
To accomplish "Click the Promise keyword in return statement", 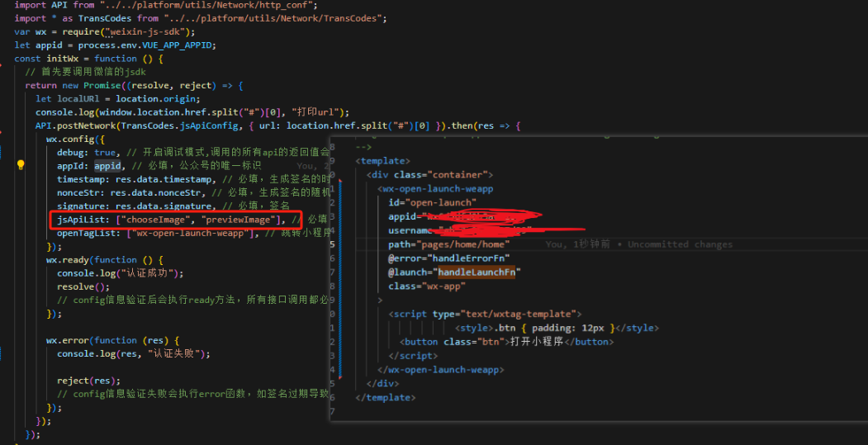I will (102, 85).
